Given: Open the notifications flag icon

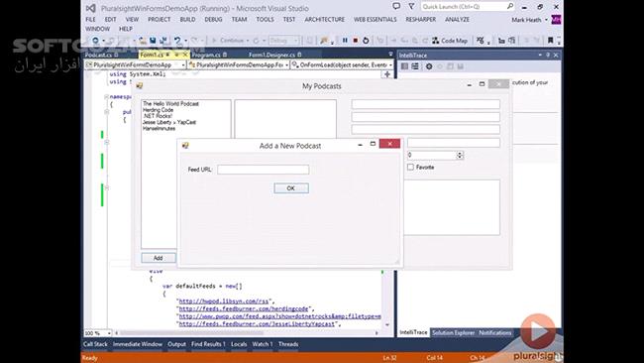Looking at the screenshot, I should click(411, 6).
